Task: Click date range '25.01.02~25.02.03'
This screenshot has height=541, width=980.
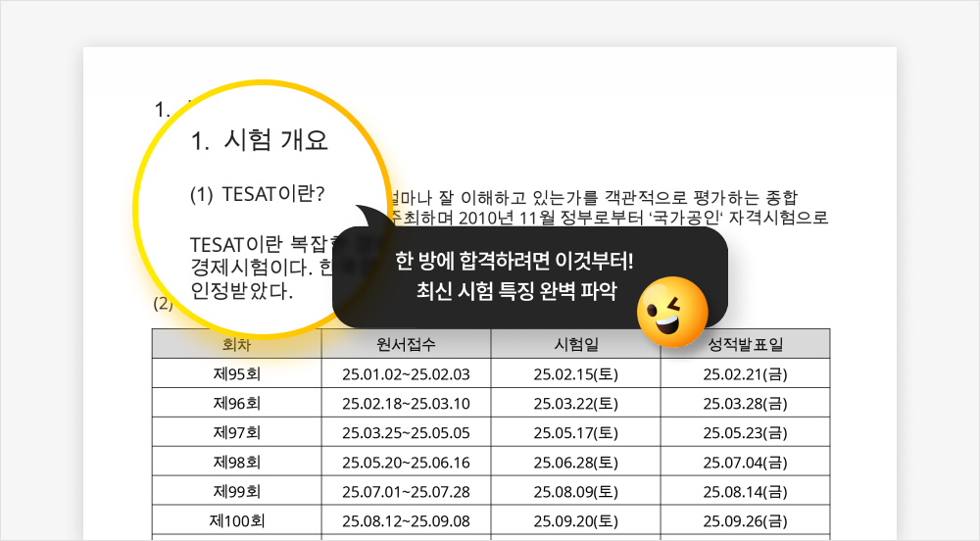Action: point(406,374)
